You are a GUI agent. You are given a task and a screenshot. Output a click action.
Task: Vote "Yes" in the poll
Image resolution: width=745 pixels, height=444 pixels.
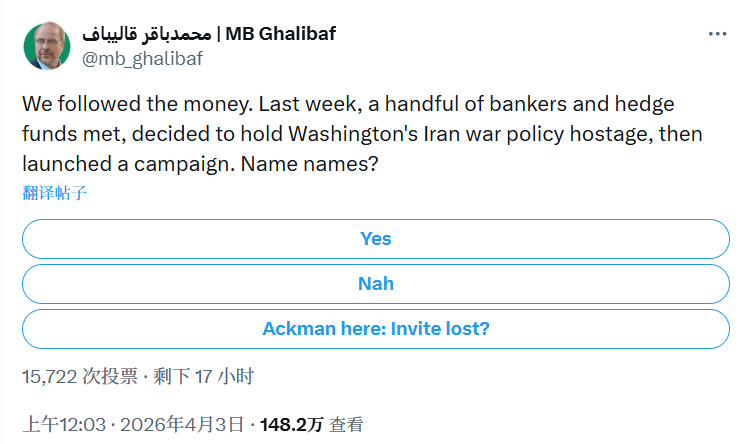(376, 239)
